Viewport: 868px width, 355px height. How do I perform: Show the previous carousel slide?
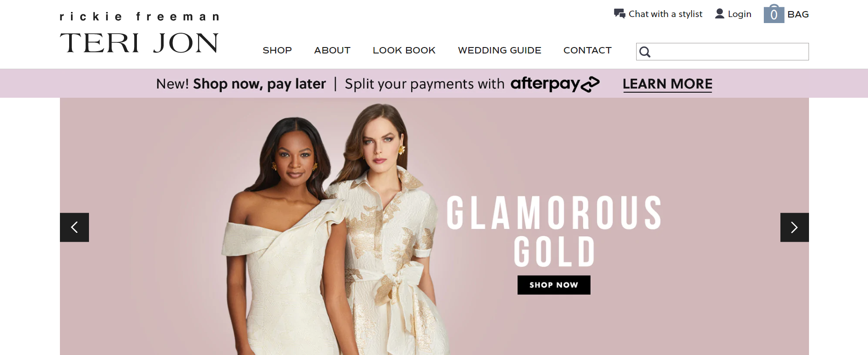[74, 227]
